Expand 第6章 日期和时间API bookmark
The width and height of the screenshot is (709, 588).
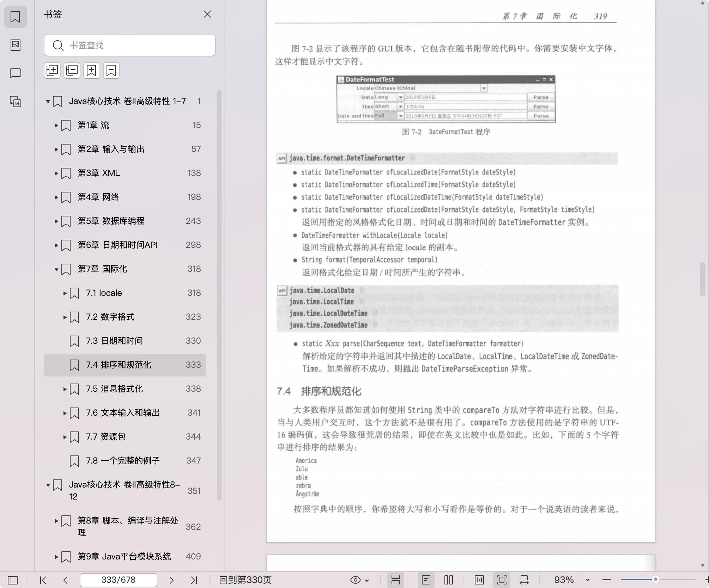click(56, 245)
